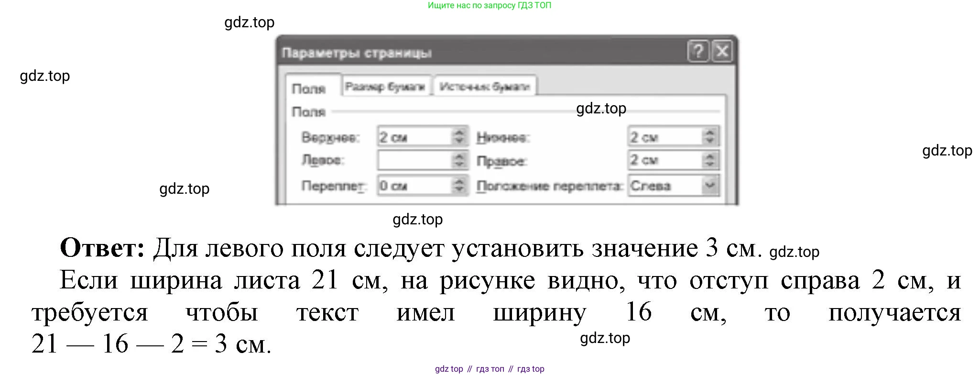Click the help question mark button in dialog title
Image resolution: width=980 pixels, height=376 pixels.
[x=698, y=51]
